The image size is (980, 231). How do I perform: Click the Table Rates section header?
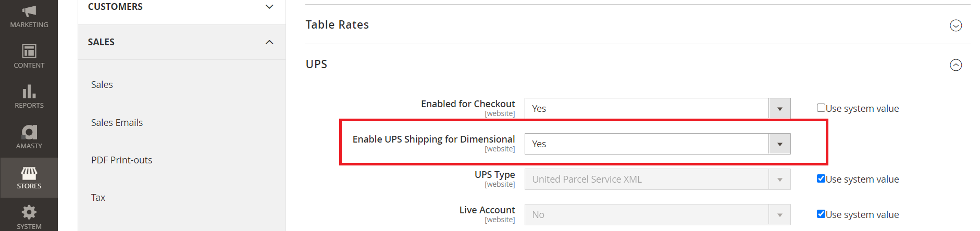[x=337, y=24]
